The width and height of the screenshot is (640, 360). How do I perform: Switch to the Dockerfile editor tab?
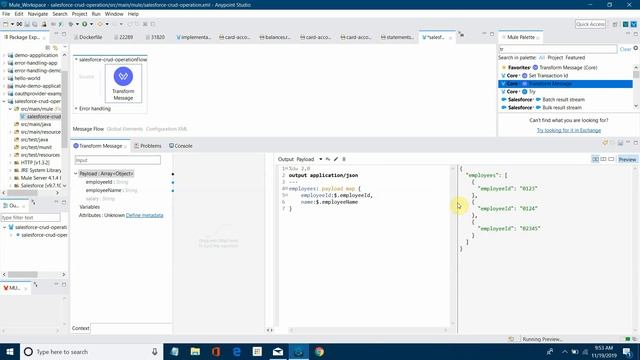[x=88, y=37]
